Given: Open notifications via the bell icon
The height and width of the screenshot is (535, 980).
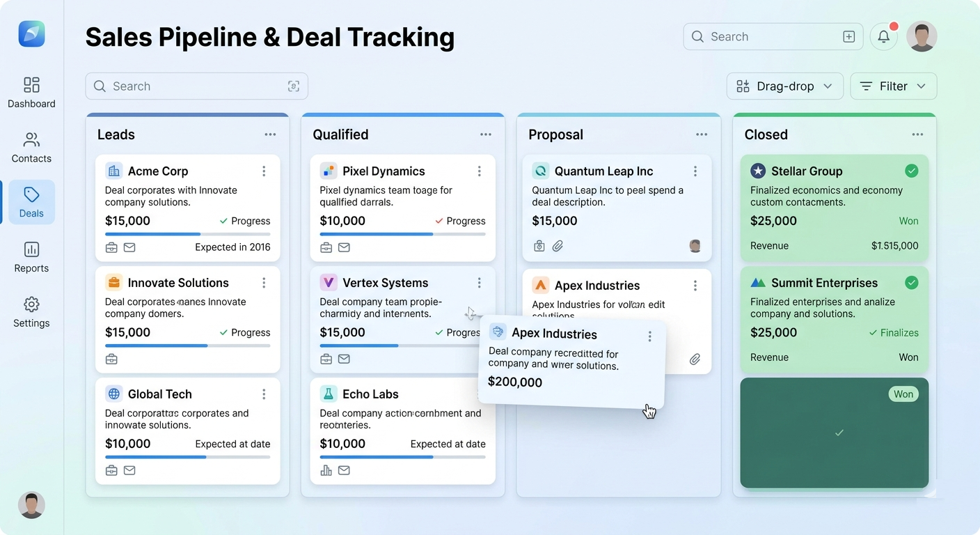Looking at the screenshot, I should tap(883, 36).
